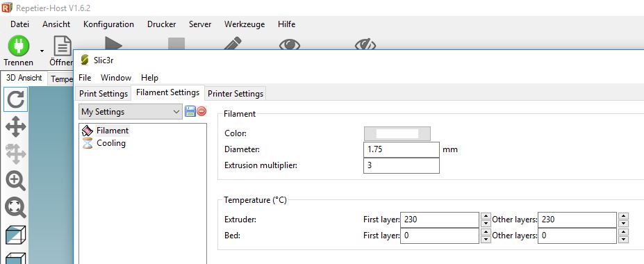Click the pencil icon in the toolbar
The image size is (644, 264).
coord(233,44)
